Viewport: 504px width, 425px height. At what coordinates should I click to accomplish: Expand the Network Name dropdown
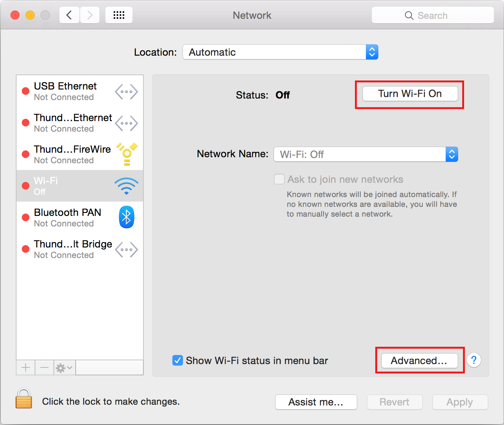365,154
